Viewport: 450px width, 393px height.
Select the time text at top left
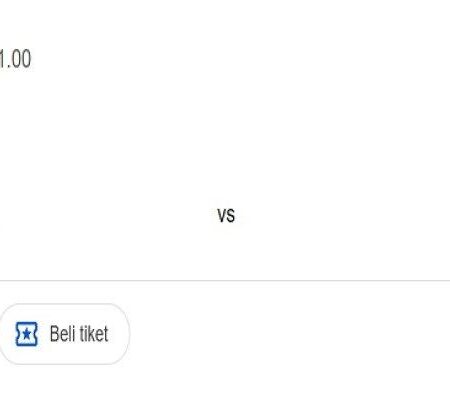[15, 59]
